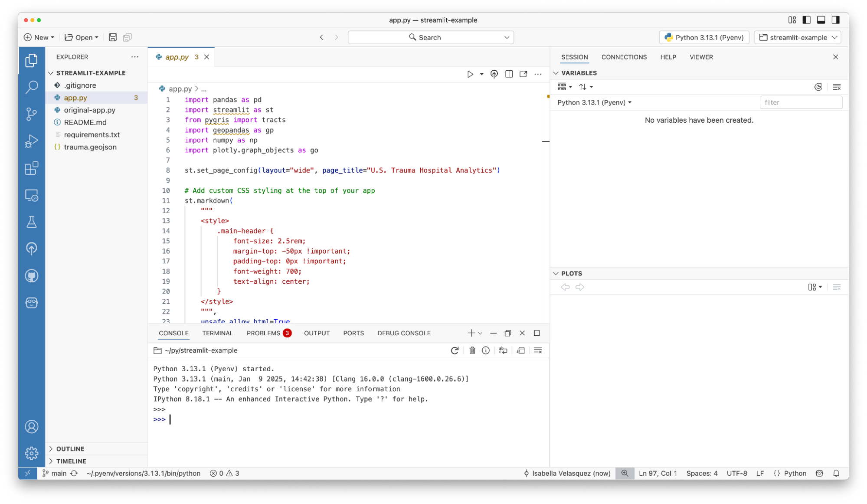Switch to the TERMINAL tab
This screenshot has height=504, width=867.
coord(217,333)
